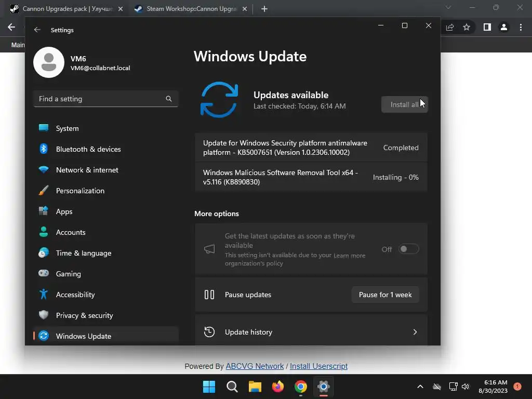The width and height of the screenshot is (532, 399).
Task: Open Chrome profile icon
Action: coord(504,27)
